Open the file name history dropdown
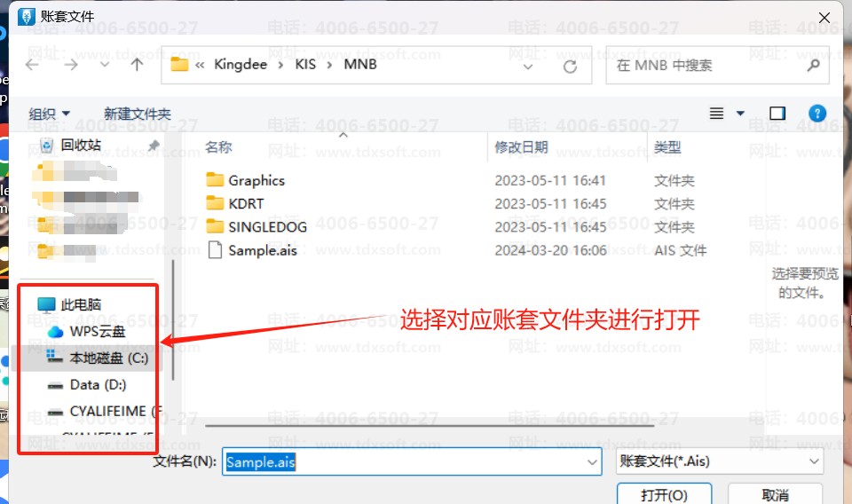 [592, 461]
